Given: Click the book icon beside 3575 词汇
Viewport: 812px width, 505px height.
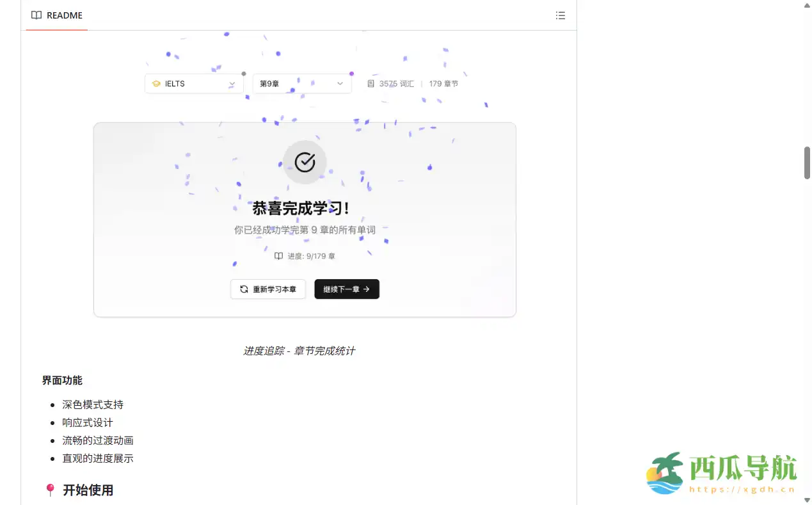Looking at the screenshot, I should [x=372, y=83].
